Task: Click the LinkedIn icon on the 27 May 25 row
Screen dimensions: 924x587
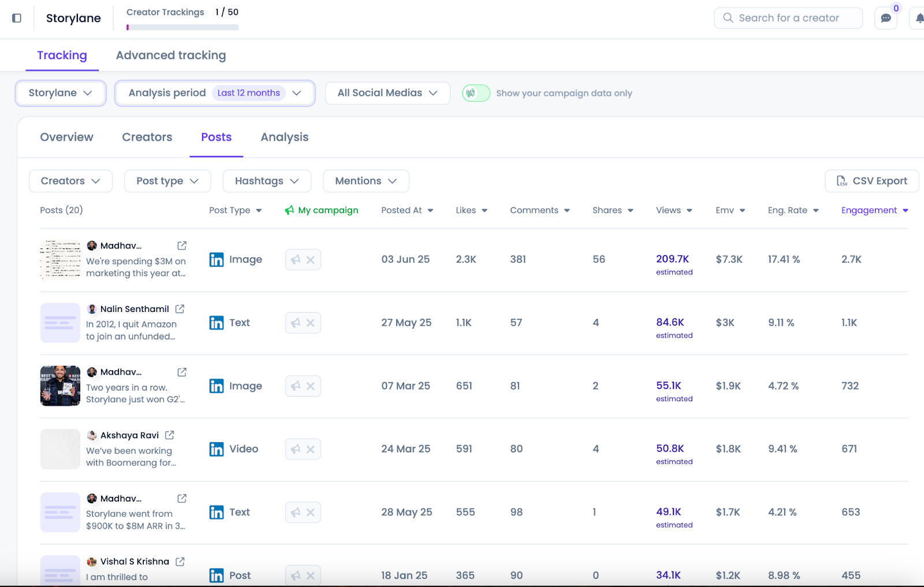Action: pos(217,323)
